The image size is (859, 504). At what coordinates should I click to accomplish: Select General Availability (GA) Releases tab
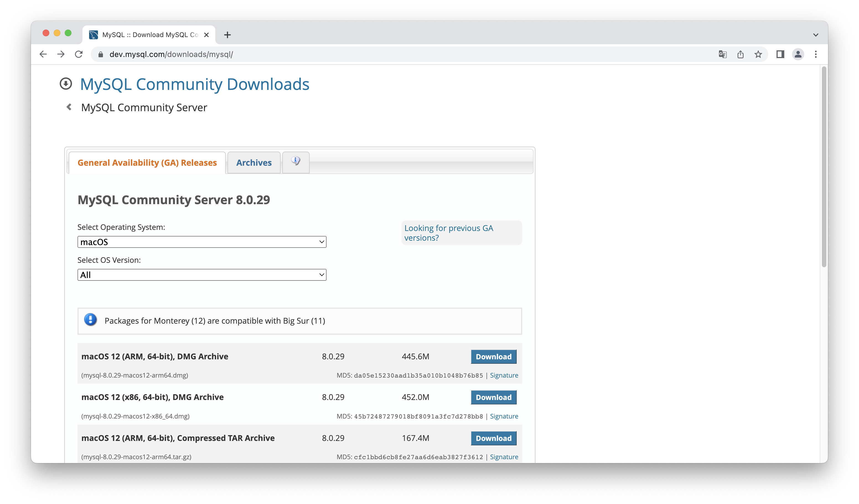(x=147, y=163)
